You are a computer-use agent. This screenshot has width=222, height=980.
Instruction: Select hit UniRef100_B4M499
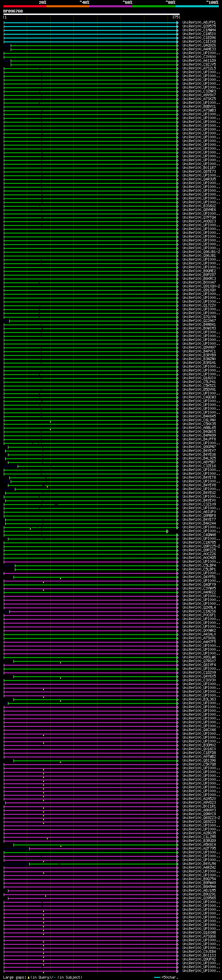point(199,435)
